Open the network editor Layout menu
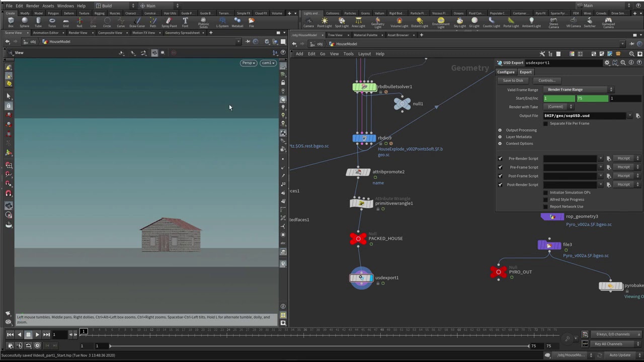This screenshot has width=644, height=362. 364,54
